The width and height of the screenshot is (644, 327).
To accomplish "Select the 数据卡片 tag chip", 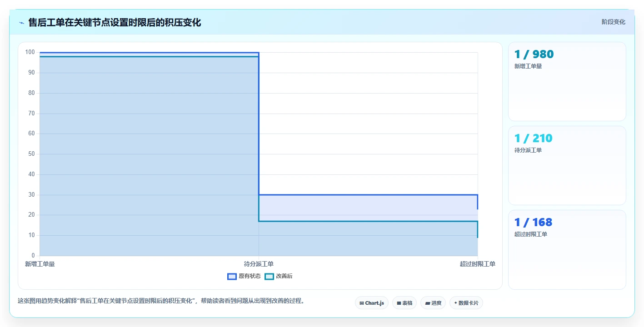I will point(466,303).
